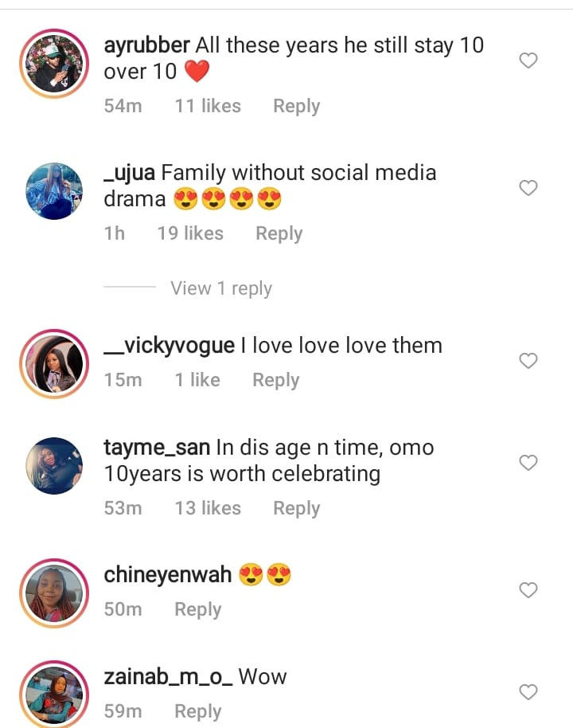573x728 pixels.
Task: Reply to tayme_san's comment
Action: [296, 508]
